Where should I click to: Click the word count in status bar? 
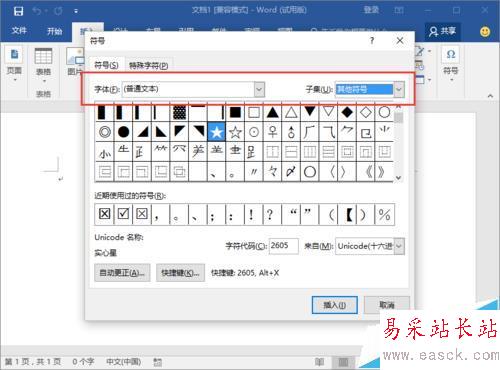tap(83, 362)
